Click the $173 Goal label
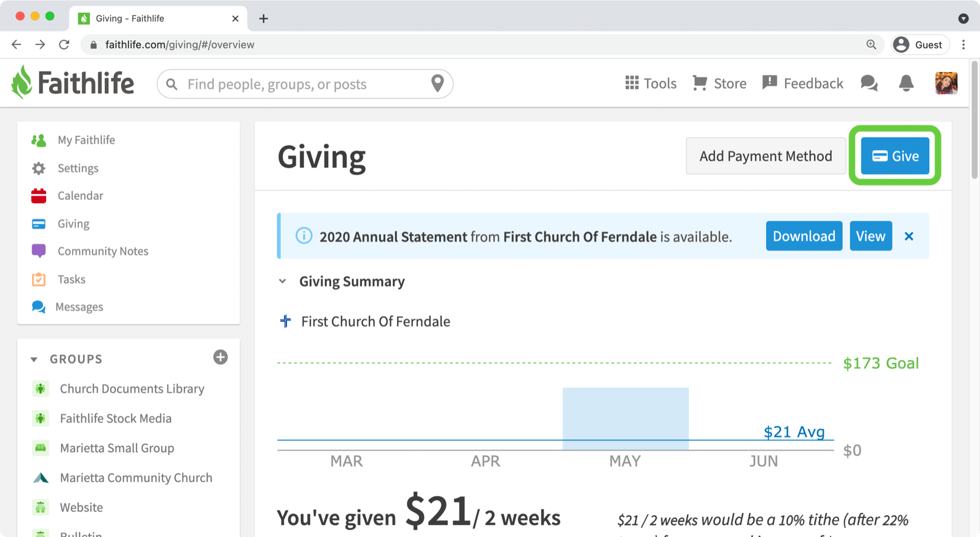The height and width of the screenshot is (537, 980). coord(881,363)
